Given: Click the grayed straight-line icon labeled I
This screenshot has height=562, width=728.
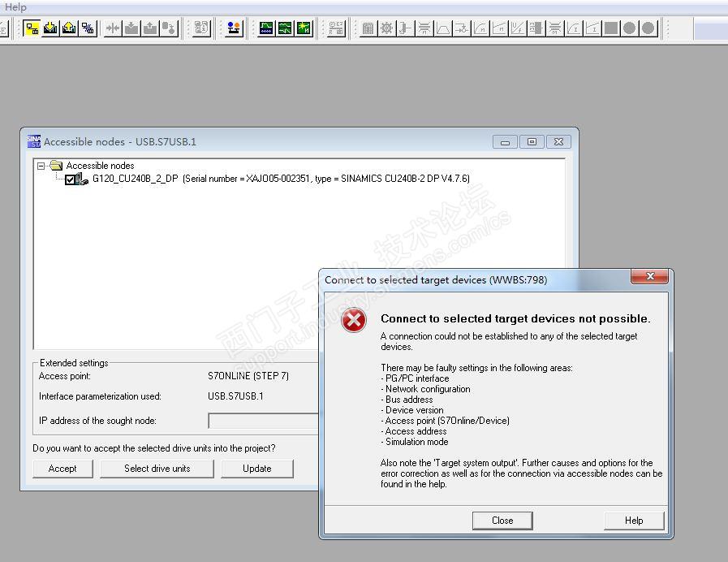Looking at the screenshot, I should 592,28.
